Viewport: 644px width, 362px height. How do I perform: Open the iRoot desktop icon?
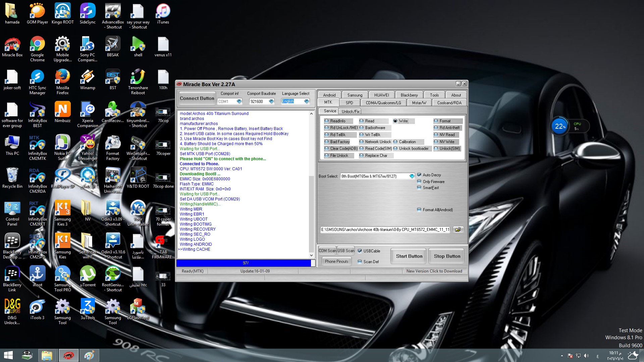pos(37,277)
